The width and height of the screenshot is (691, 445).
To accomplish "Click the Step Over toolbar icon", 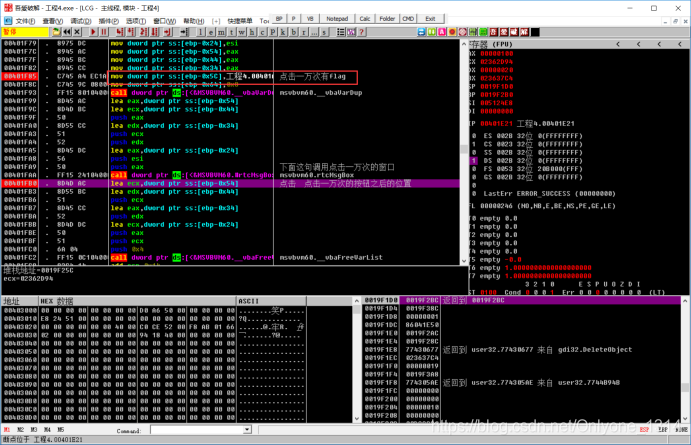I will click(x=131, y=32).
